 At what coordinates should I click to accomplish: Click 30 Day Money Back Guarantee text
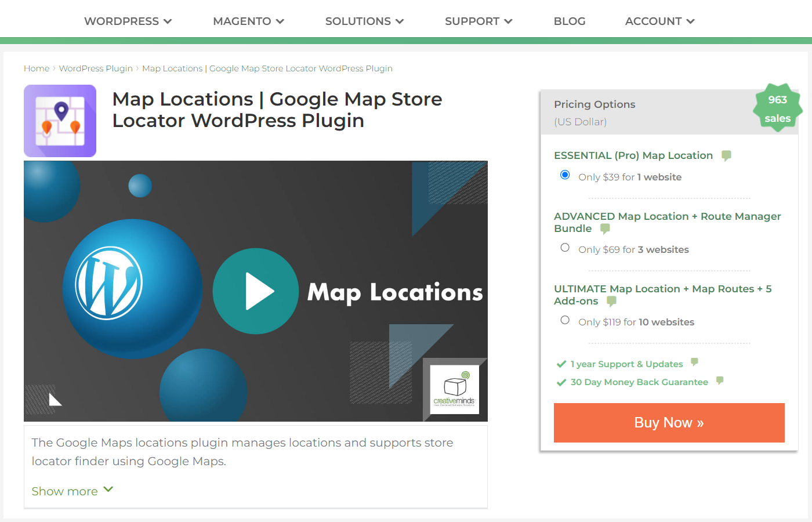coord(639,382)
